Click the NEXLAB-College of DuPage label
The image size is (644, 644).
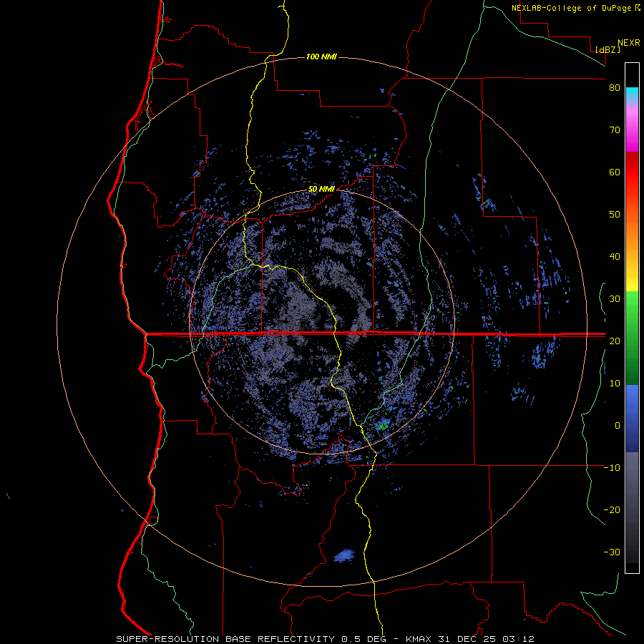[x=572, y=8]
